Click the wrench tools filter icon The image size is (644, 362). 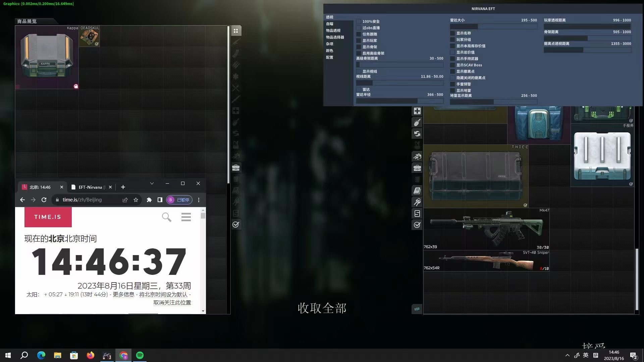tap(417, 202)
